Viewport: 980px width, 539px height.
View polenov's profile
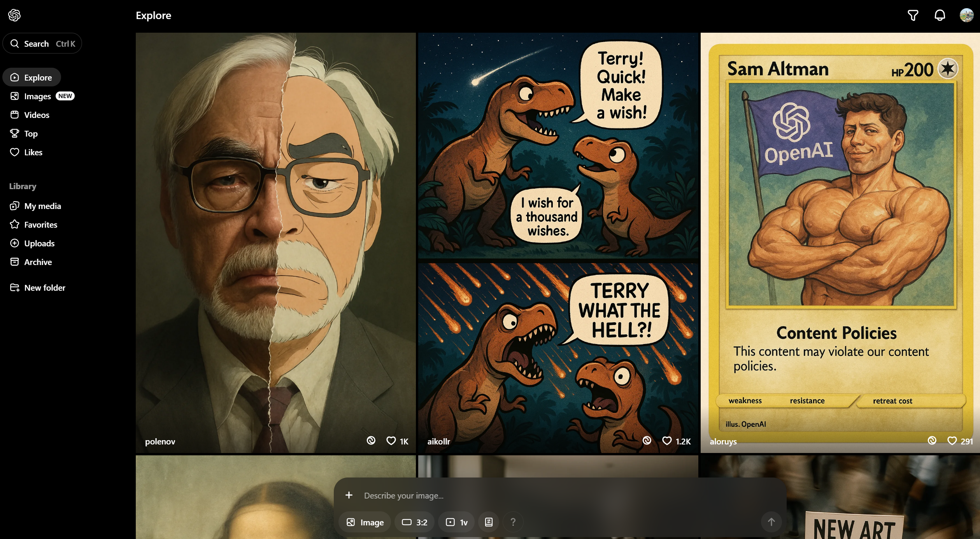pyautogui.click(x=160, y=441)
